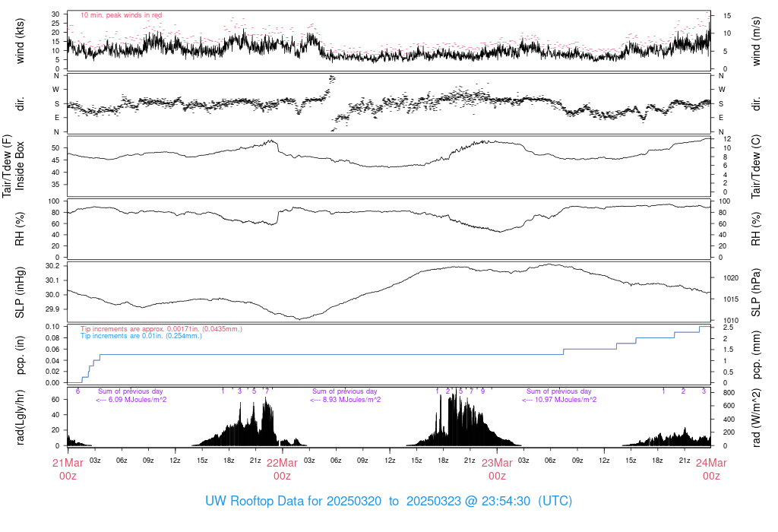Click the "rad (W/m^2)" axis label

point(756,417)
